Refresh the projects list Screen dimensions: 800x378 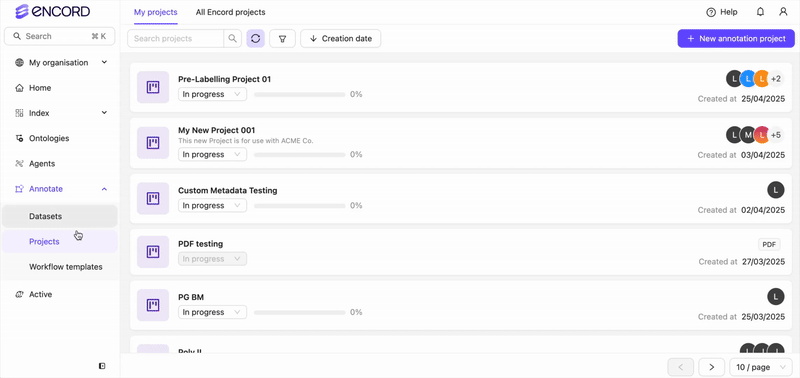pos(256,38)
